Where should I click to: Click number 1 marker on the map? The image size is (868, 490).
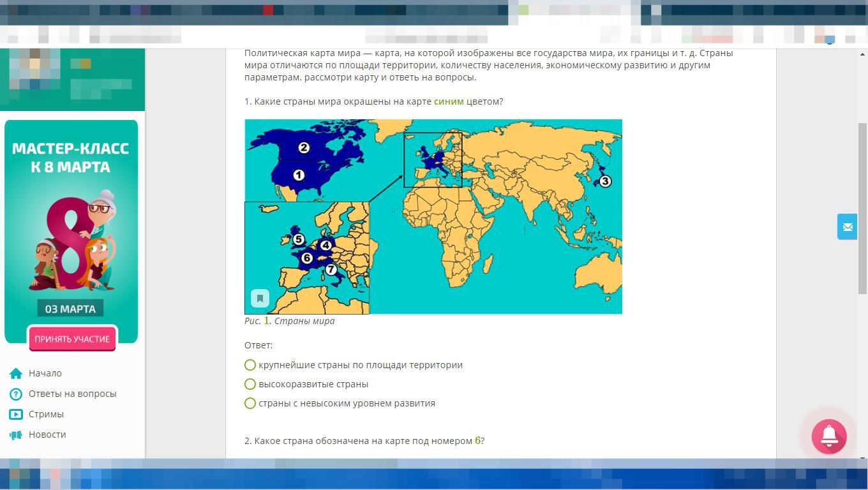[299, 175]
